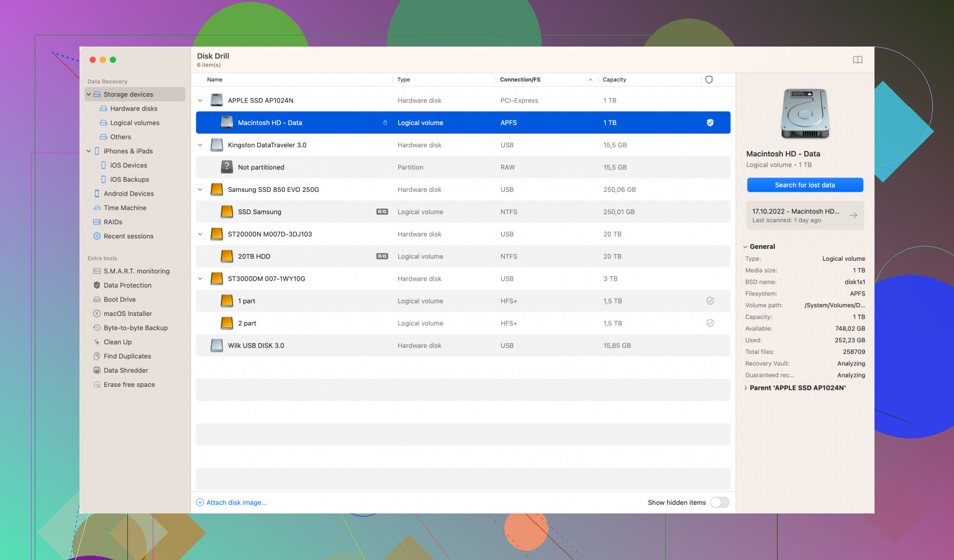Open the help book icon

coord(858,60)
